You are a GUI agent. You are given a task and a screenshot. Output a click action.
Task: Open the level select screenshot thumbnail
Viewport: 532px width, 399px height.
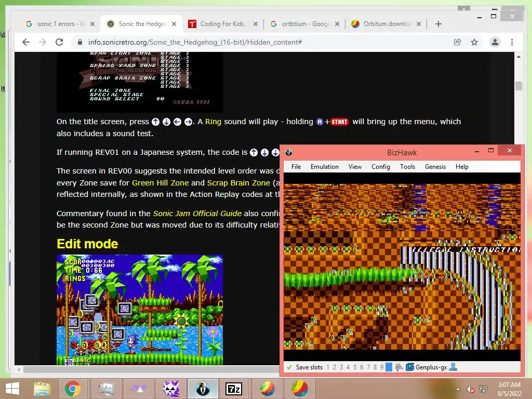pos(140,82)
